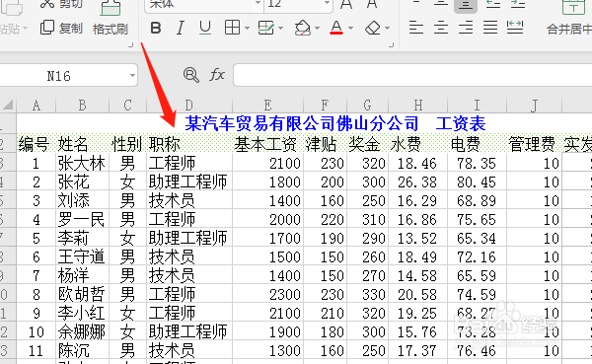Select cell containing 72.16
Screen dimensions: 592x364
pos(477,256)
